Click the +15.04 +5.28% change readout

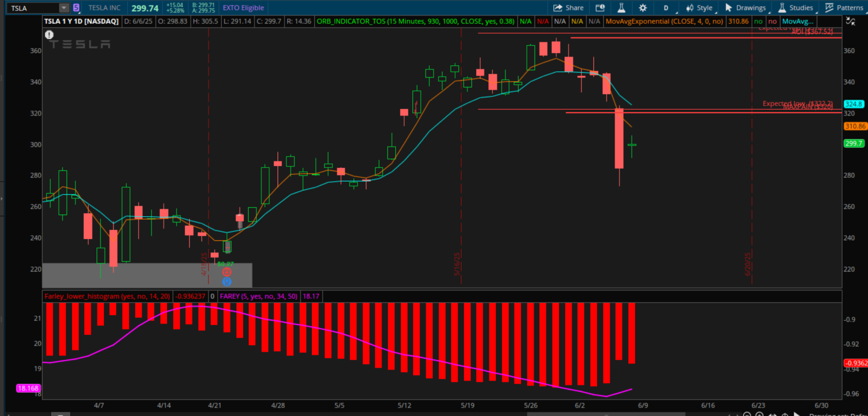point(175,8)
